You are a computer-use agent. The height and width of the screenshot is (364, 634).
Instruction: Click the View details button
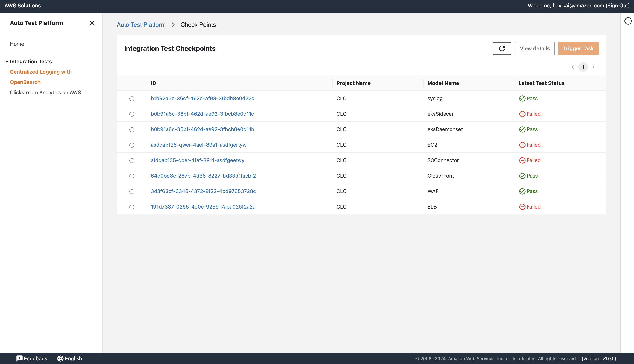[535, 48]
